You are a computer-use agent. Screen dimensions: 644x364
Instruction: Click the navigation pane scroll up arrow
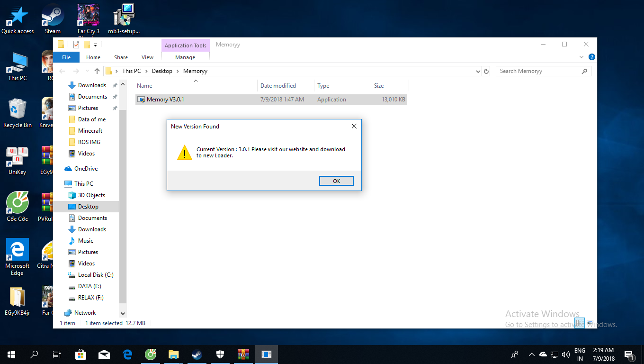pyautogui.click(x=123, y=84)
